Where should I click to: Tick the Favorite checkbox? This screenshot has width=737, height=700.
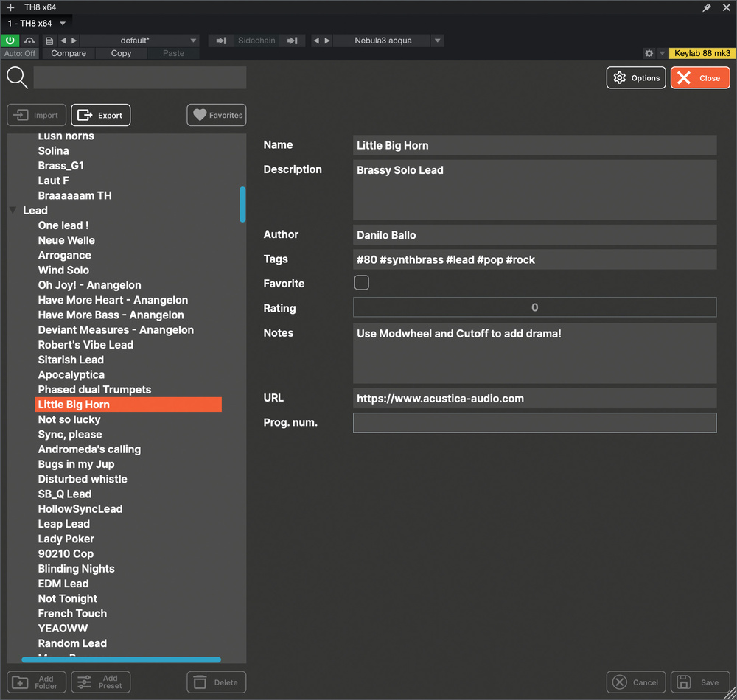(361, 283)
